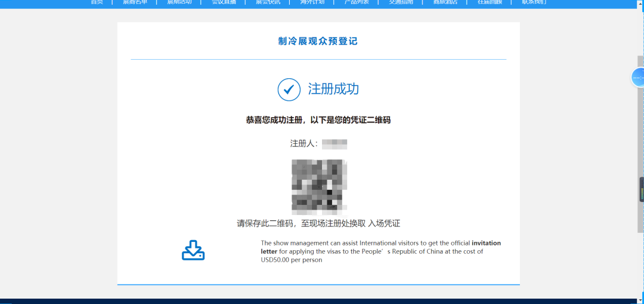Click the bold 'invitation letter' text
The image size is (644, 304).
(x=487, y=242)
